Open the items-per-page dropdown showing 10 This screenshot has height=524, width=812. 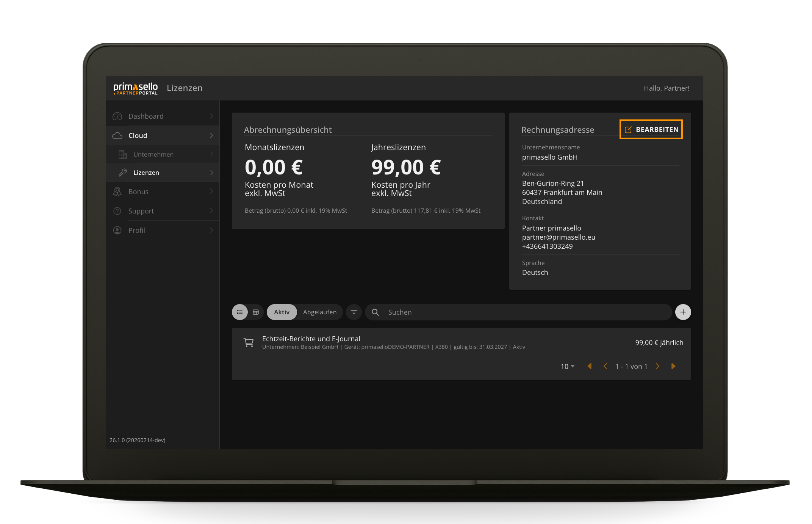[x=567, y=366]
